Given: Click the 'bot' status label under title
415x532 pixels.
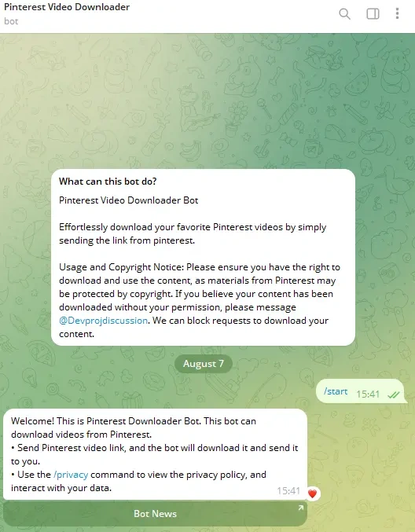Looking at the screenshot, I should pyautogui.click(x=11, y=21).
